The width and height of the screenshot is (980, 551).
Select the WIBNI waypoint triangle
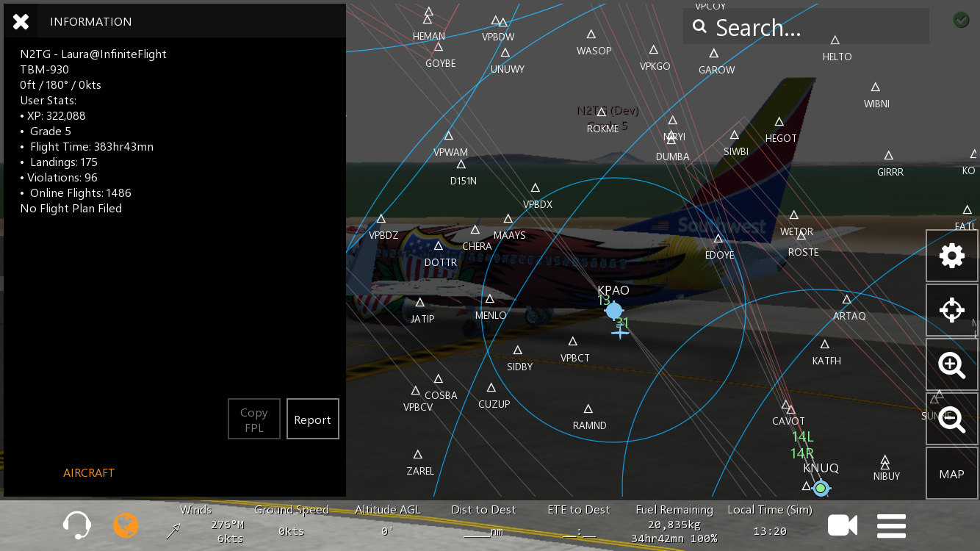[876, 87]
